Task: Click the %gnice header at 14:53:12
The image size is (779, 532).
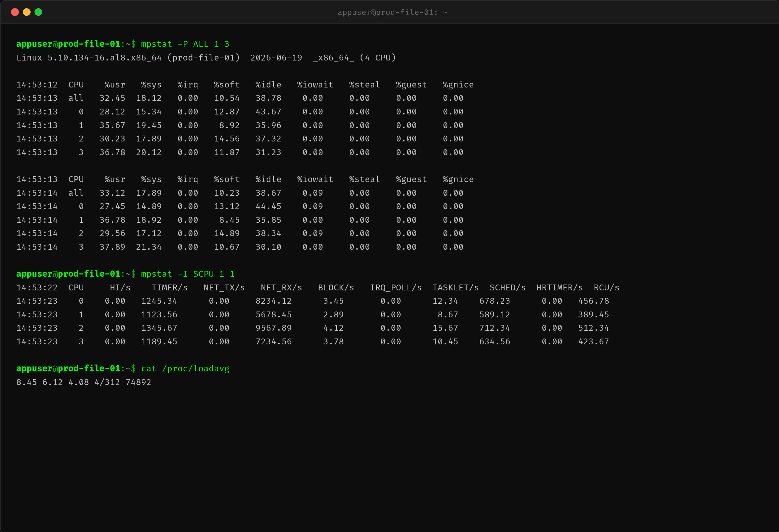Action: [x=458, y=85]
